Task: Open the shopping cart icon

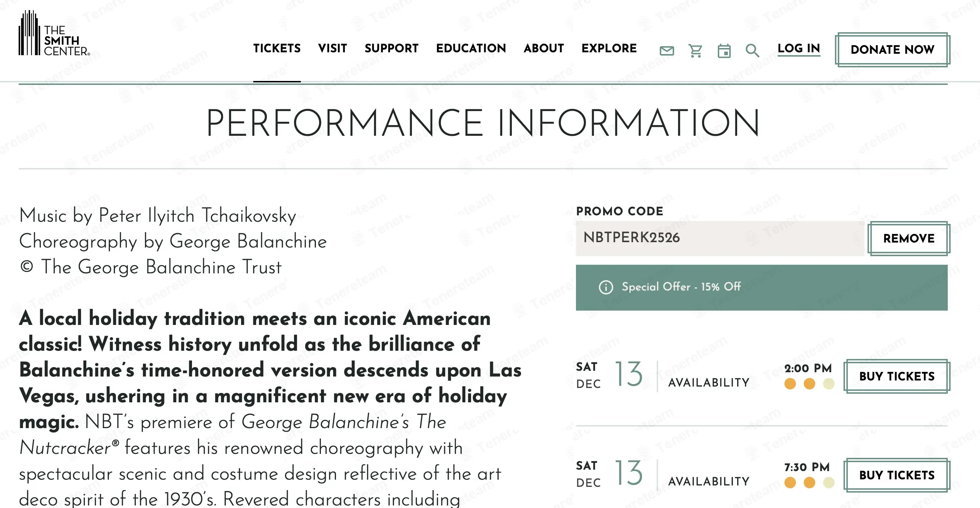Action: 695,50
